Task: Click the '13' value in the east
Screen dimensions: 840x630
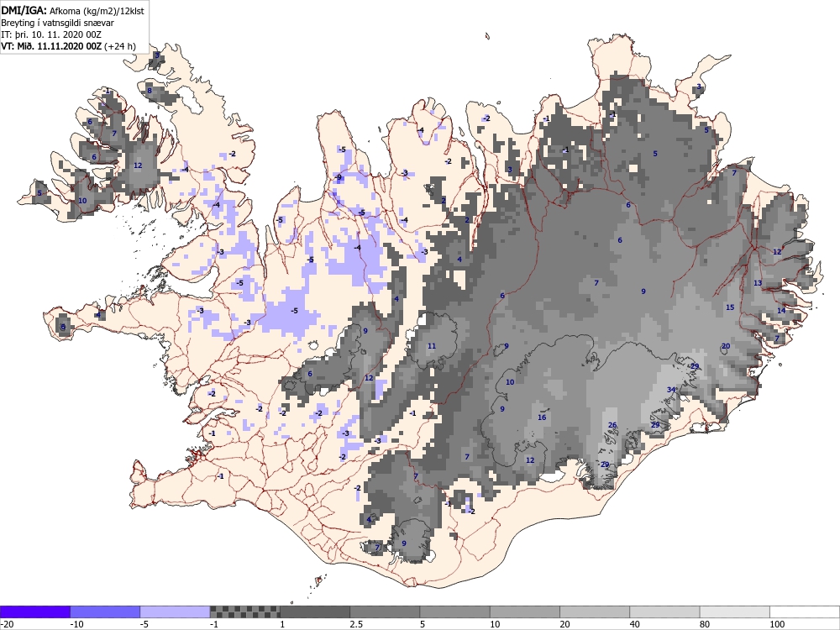Action: coord(758,283)
